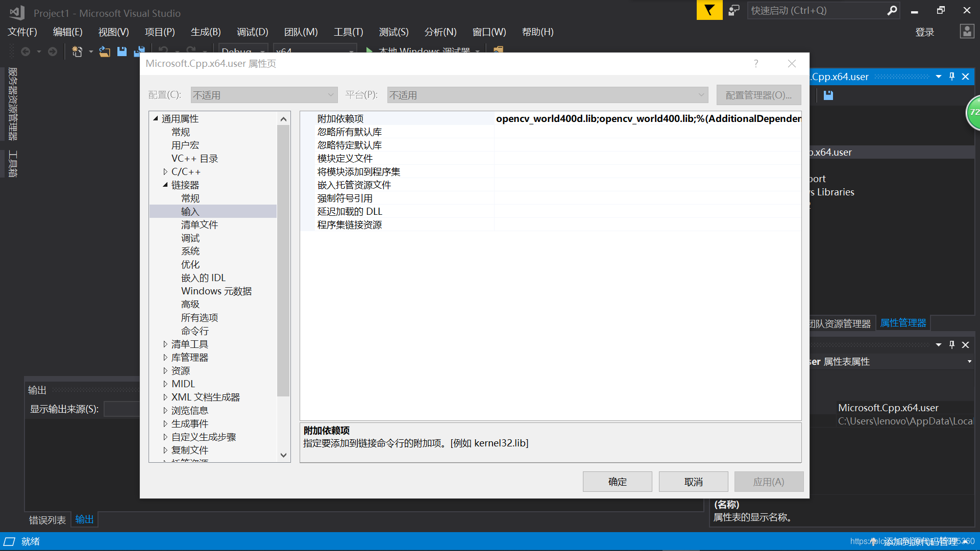Click the Navigate Backward arrow

(26, 52)
